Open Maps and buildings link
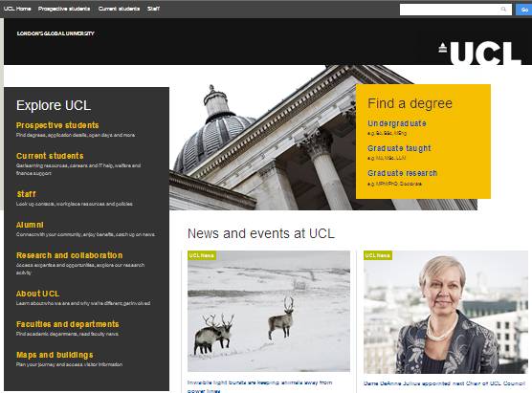This screenshot has width=532, height=393. coord(55,355)
